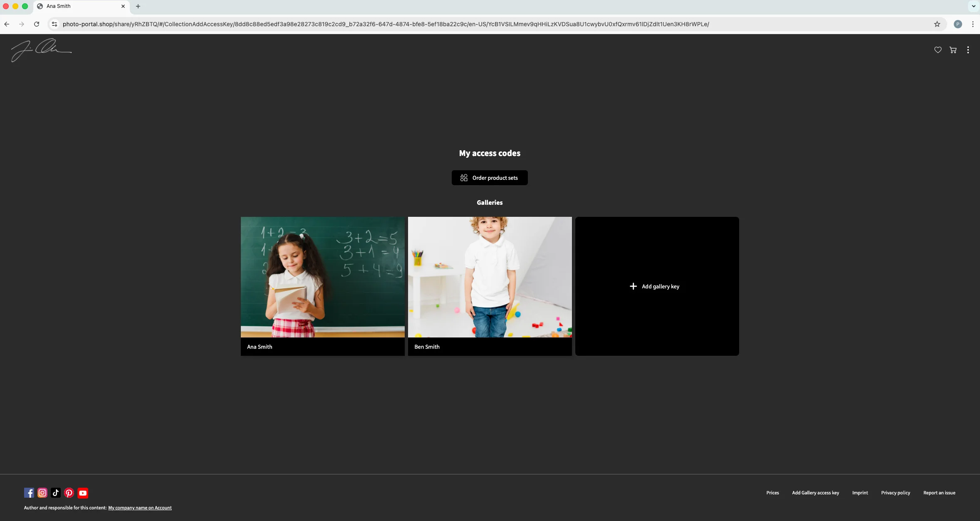Screen dimensions: 980x521
Task: Open the page's three-dot options menu
Action: coord(968,50)
